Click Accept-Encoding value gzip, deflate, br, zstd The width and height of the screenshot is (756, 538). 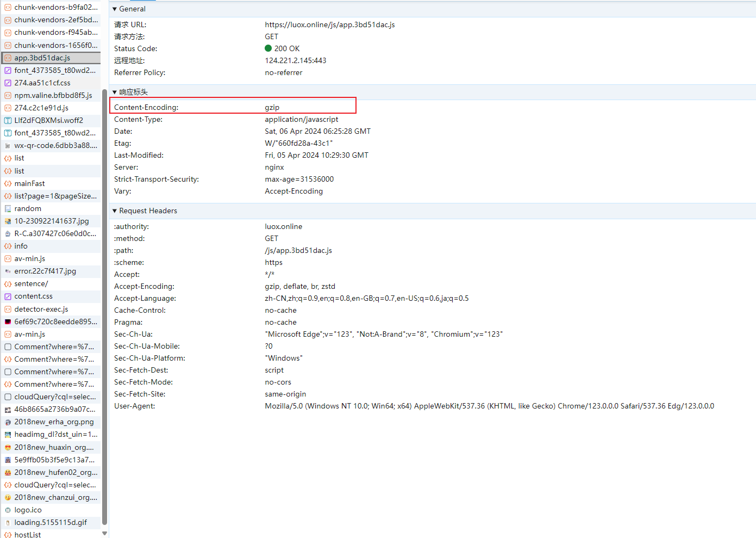pos(300,286)
